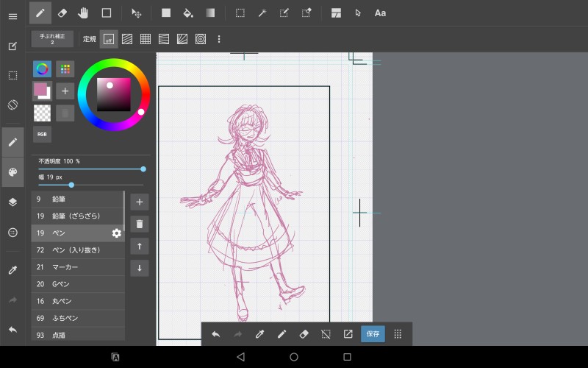Choose the Bucket fill tool

point(187,13)
